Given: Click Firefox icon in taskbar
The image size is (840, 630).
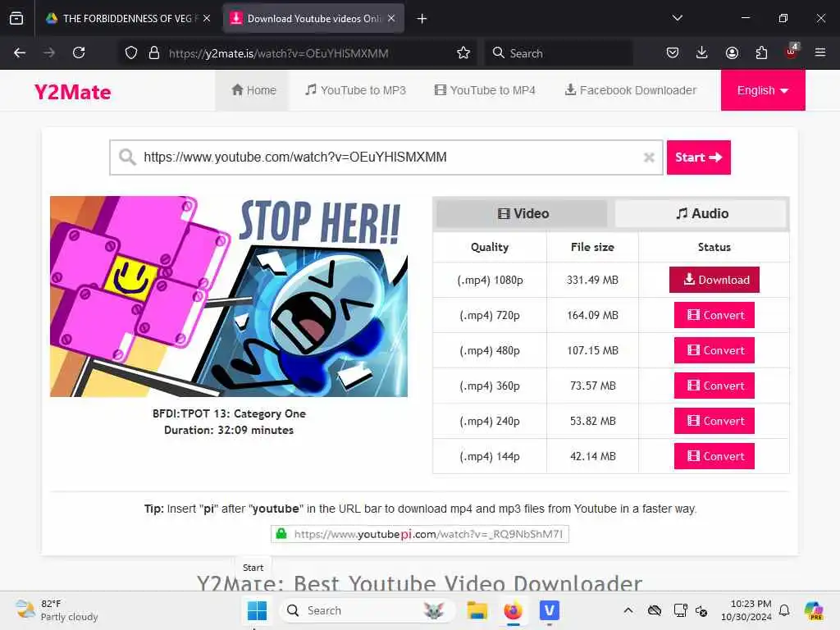Looking at the screenshot, I should point(513,610).
